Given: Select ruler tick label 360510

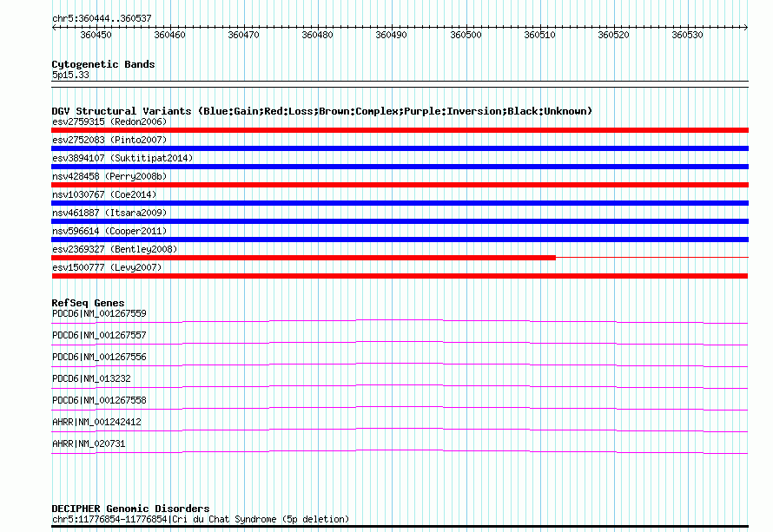Looking at the screenshot, I should 540,35.
